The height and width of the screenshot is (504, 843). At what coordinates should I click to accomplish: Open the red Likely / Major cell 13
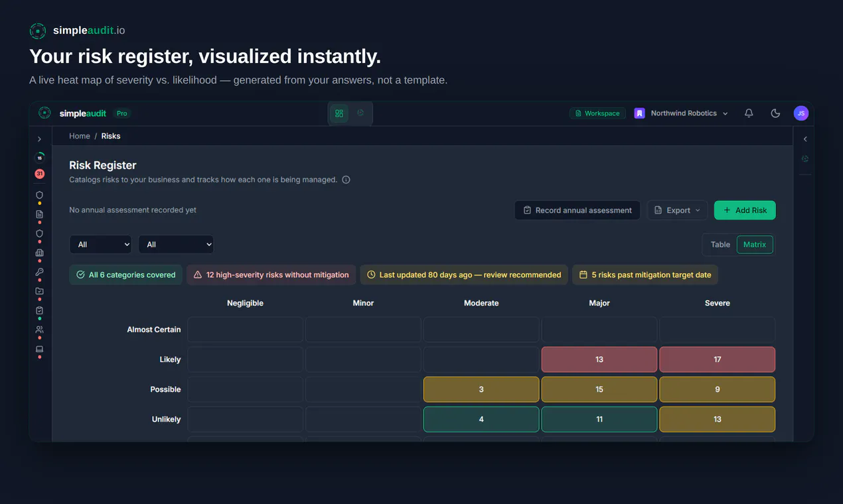tap(599, 359)
